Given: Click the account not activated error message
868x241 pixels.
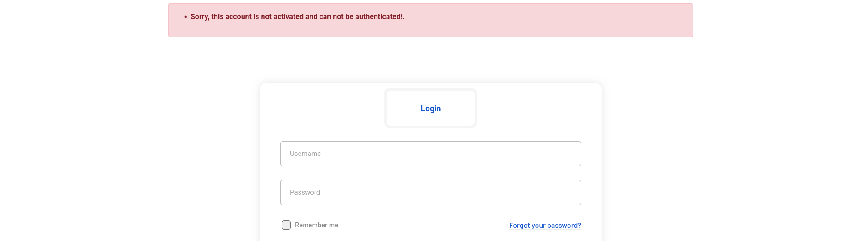Looking at the screenshot, I should pos(297,17).
